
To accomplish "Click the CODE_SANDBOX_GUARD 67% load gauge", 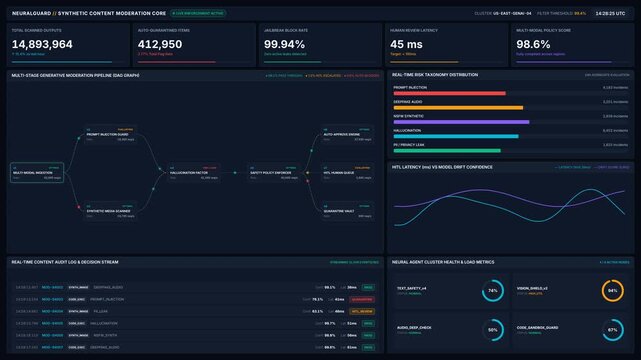I will pos(612,330).
